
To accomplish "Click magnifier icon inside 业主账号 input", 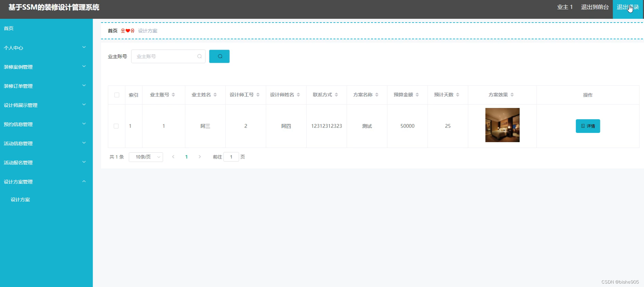I will pos(199,56).
